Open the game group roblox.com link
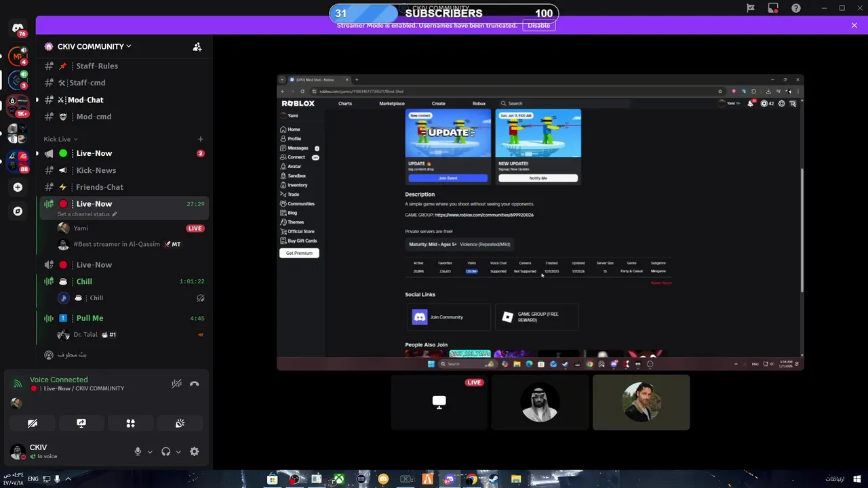 [484, 215]
